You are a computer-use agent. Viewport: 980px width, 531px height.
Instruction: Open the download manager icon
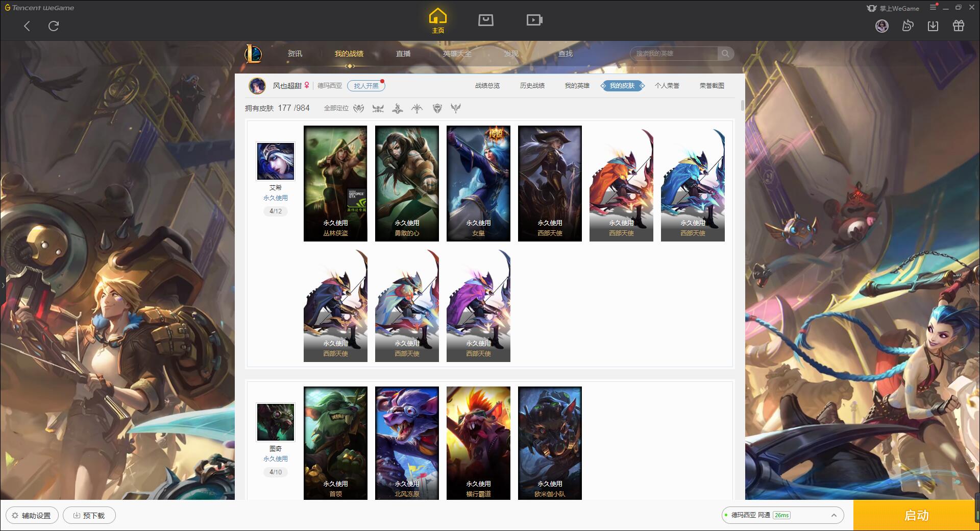(x=933, y=26)
